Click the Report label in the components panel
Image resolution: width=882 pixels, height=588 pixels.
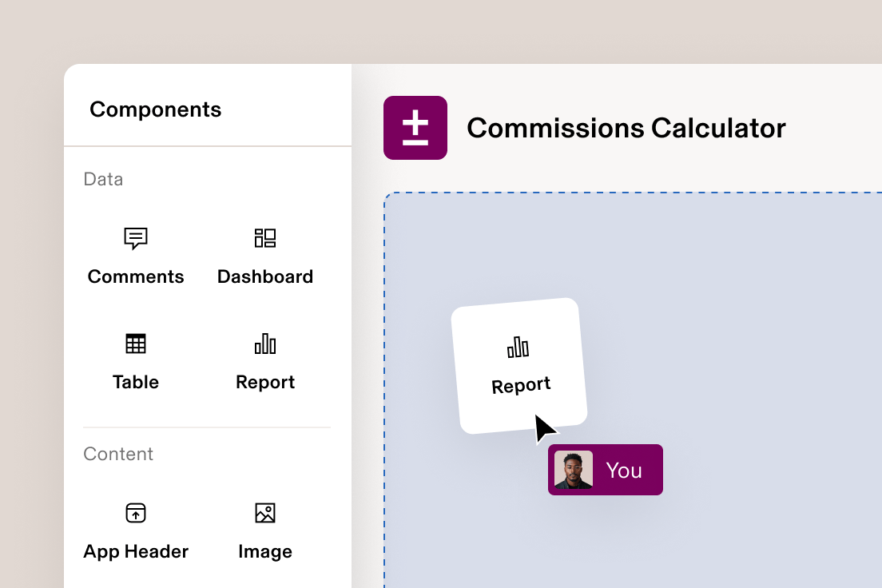click(265, 382)
